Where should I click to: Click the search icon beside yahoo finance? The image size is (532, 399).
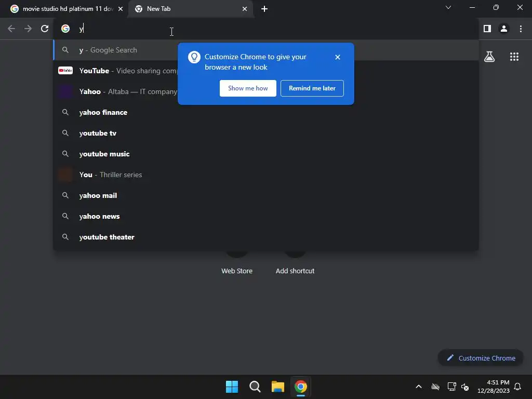click(x=65, y=112)
